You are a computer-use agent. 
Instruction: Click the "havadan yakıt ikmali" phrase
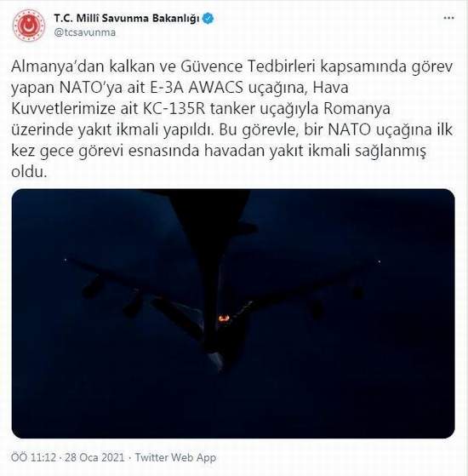[x=277, y=151]
